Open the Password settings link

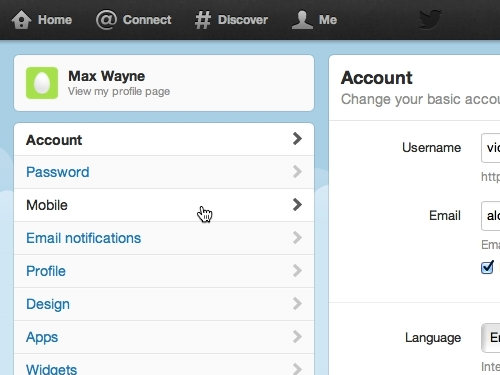click(x=164, y=172)
